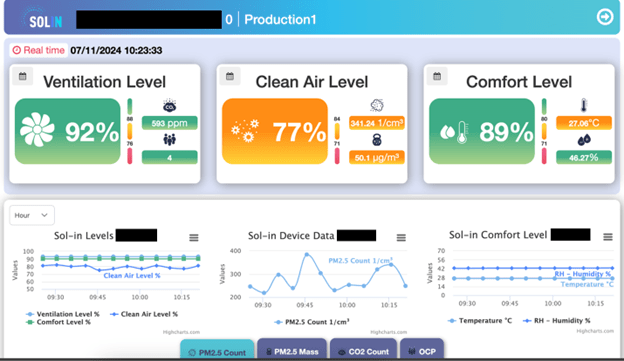The image size is (624, 361).
Task: Click the 27.06°C temperature badge
Action: pos(584,123)
